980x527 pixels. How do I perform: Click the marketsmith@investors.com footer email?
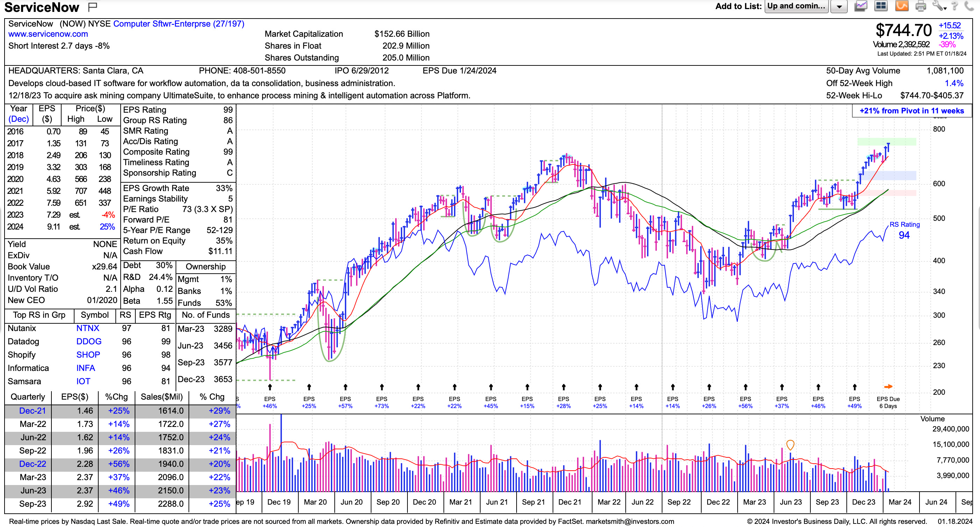click(630, 521)
